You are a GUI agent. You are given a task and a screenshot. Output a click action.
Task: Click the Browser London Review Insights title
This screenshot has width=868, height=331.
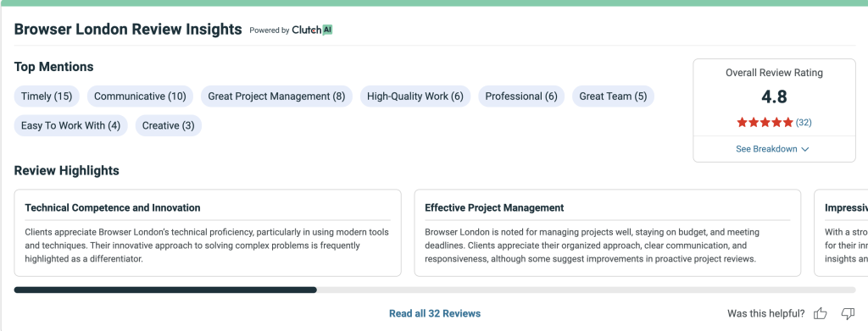coord(128,30)
